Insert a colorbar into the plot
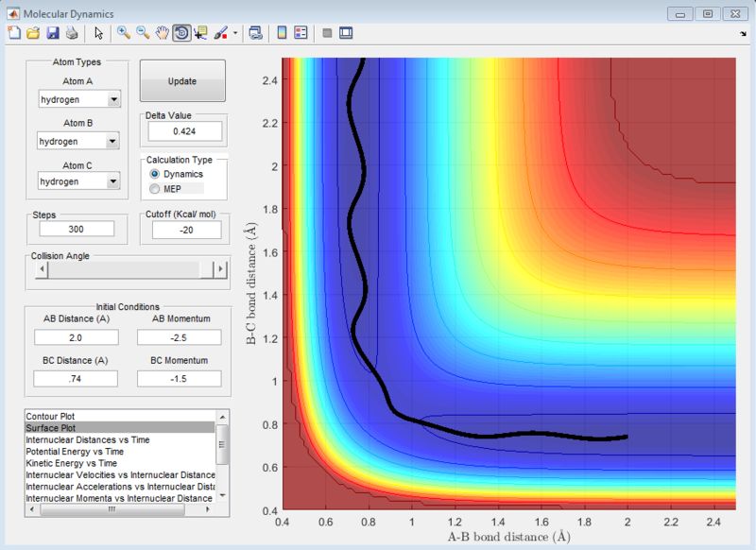 click(x=282, y=32)
